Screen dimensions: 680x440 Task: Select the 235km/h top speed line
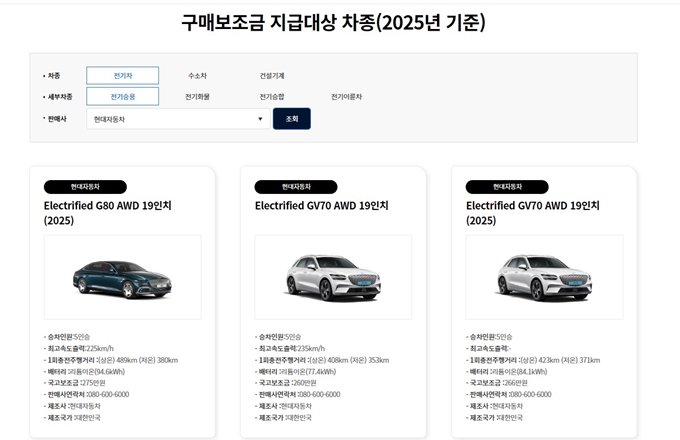[290, 348]
